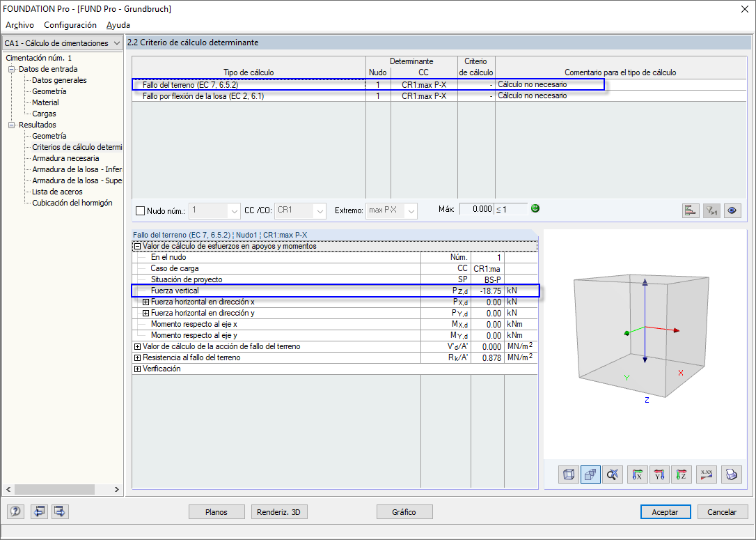The image size is (756, 540).
Task: Click the view in Z direction icon
Action: pyautogui.click(x=681, y=475)
